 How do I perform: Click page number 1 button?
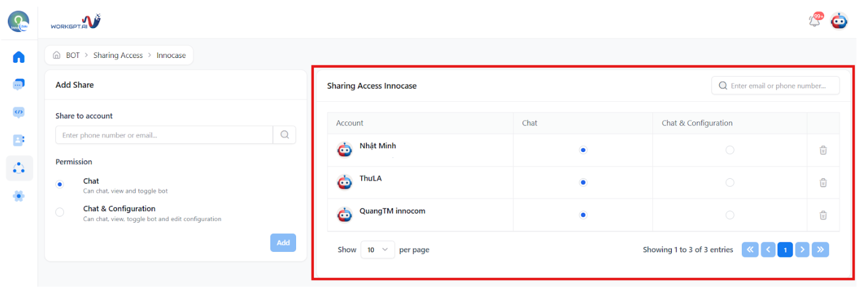[x=785, y=249]
